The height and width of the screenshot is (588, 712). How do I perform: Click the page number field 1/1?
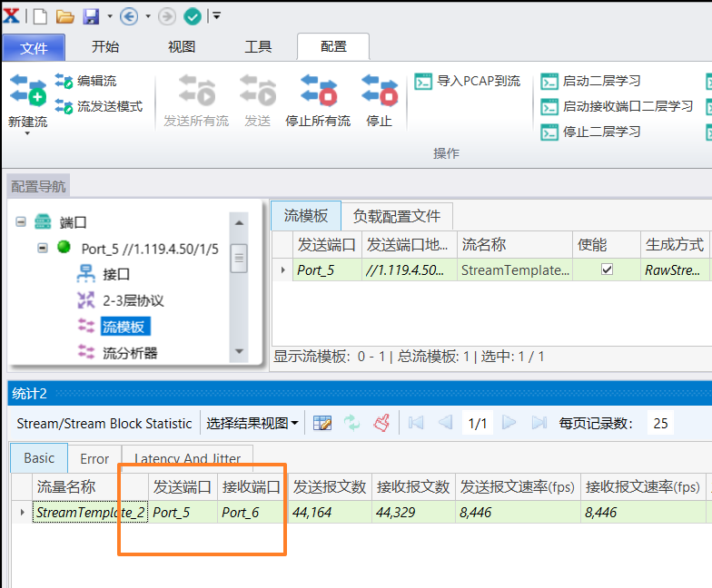pos(478,423)
